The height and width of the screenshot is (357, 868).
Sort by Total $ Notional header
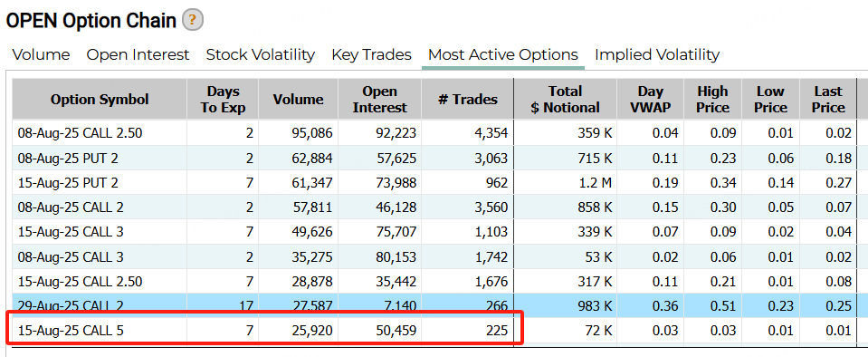565,100
